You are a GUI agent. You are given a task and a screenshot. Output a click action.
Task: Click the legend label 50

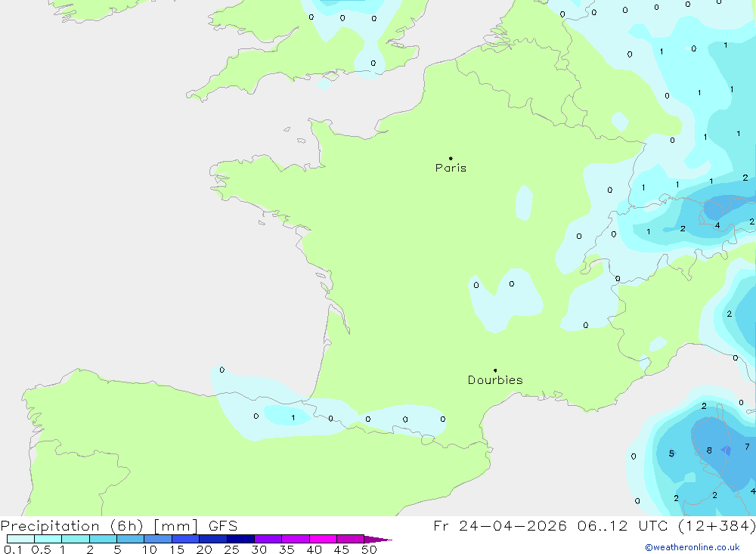(369, 549)
